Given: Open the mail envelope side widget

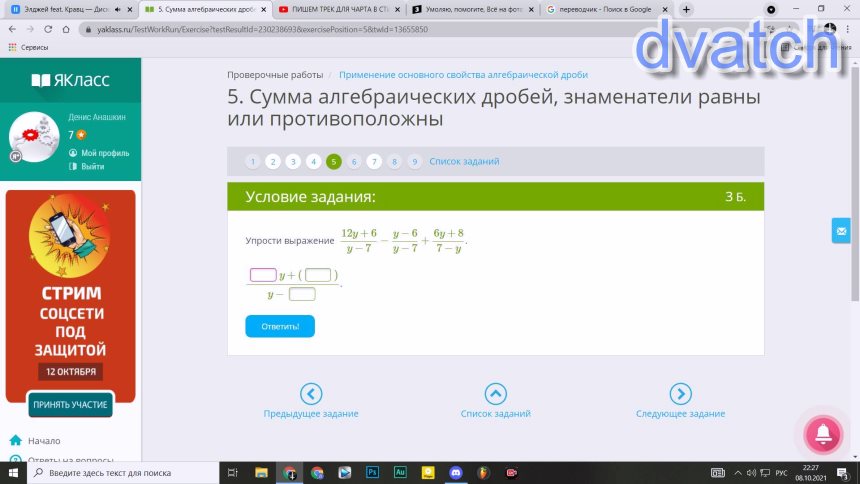Looking at the screenshot, I should 841,231.
